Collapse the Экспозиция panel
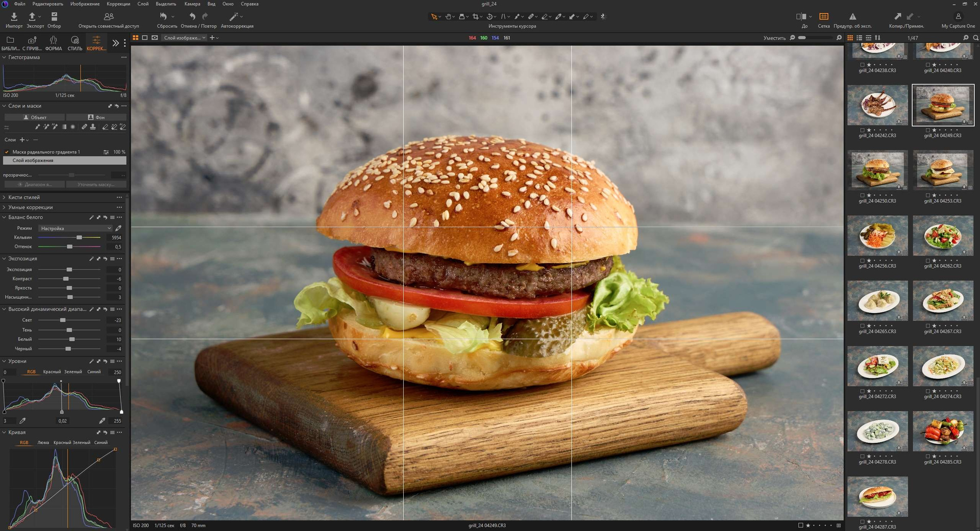The image size is (980, 531). coord(4,259)
